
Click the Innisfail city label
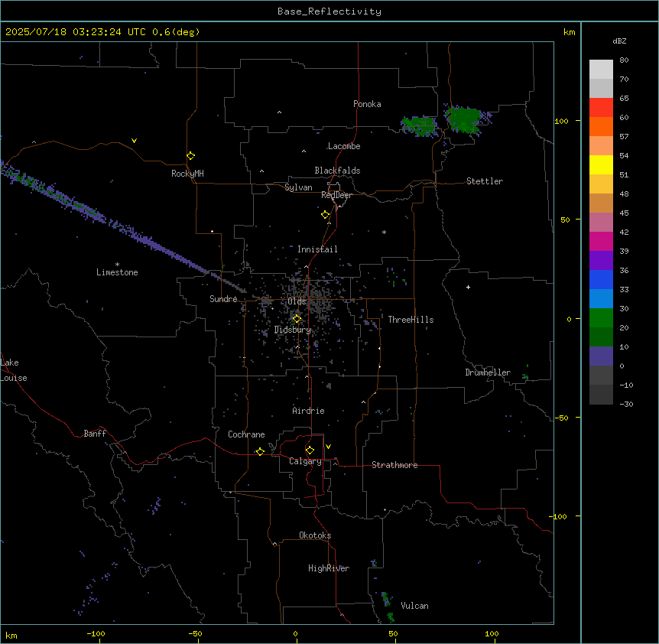tap(317, 249)
